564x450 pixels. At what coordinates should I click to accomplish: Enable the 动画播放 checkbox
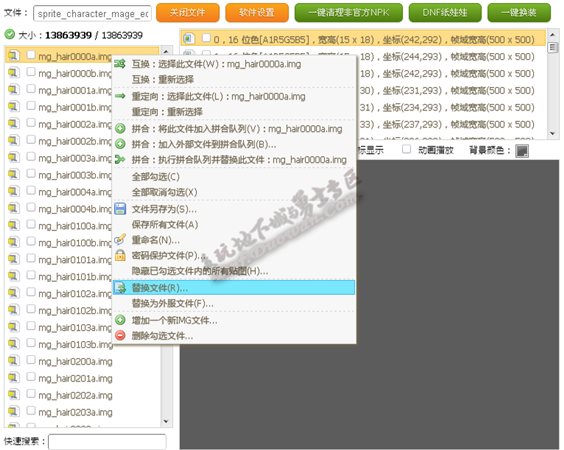click(x=406, y=149)
